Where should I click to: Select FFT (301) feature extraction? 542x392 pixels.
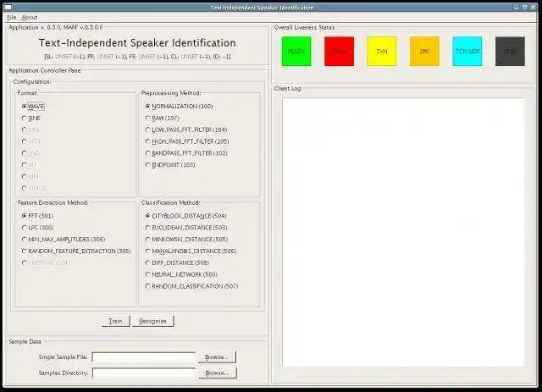(37, 216)
